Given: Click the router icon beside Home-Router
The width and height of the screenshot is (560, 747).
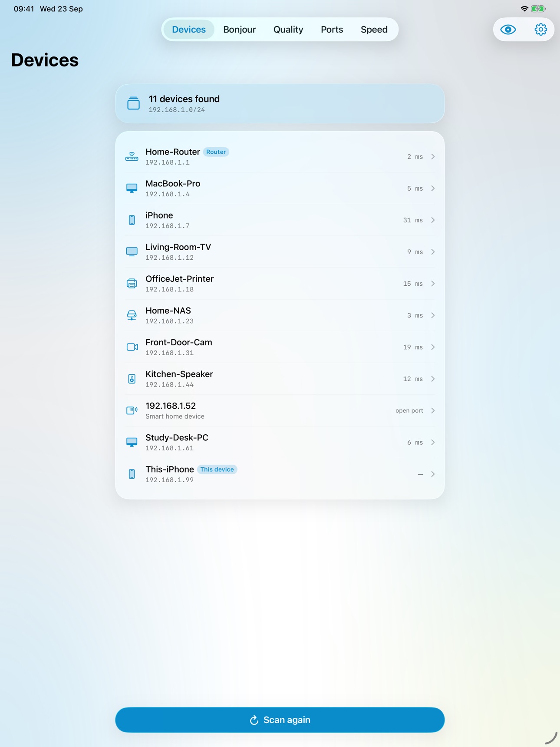Looking at the screenshot, I should point(132,156).
